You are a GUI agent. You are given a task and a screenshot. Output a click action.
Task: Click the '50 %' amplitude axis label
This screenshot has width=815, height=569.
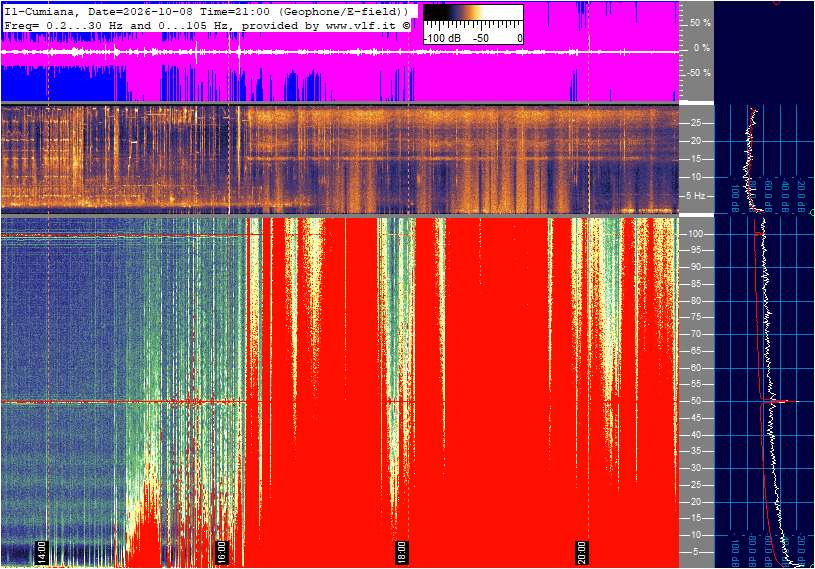tap(700, 23)
